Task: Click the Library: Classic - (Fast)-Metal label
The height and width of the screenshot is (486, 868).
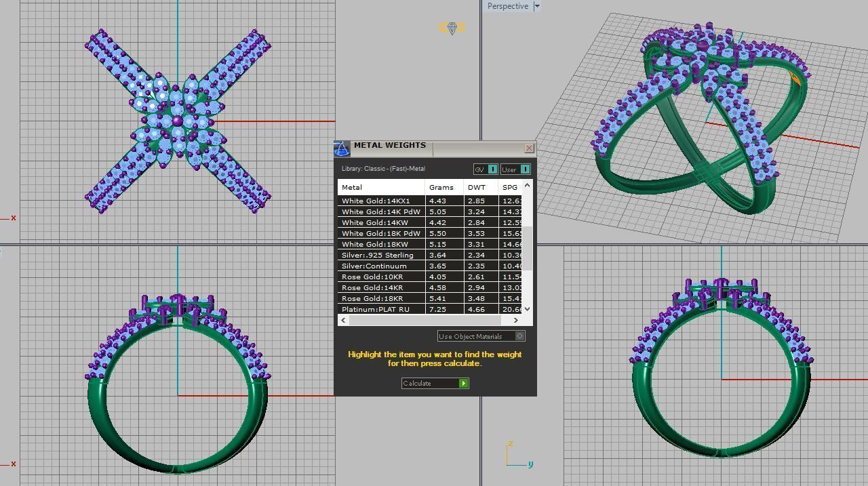Action: 383,169
